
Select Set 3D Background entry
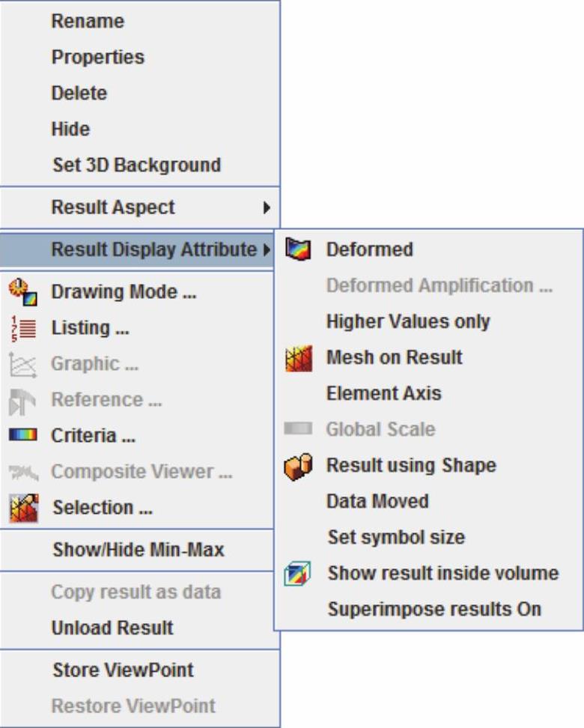(x=136, y=165)
